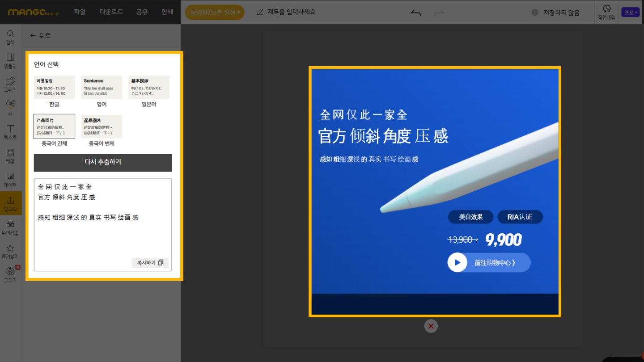Click the MANGOboard logo
This screenshot has height=362, width=644.
(33, 12)
